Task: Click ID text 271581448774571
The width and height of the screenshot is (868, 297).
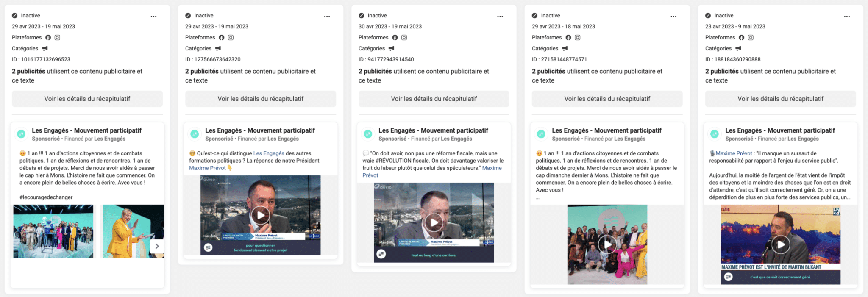Action: click(559, 59)
